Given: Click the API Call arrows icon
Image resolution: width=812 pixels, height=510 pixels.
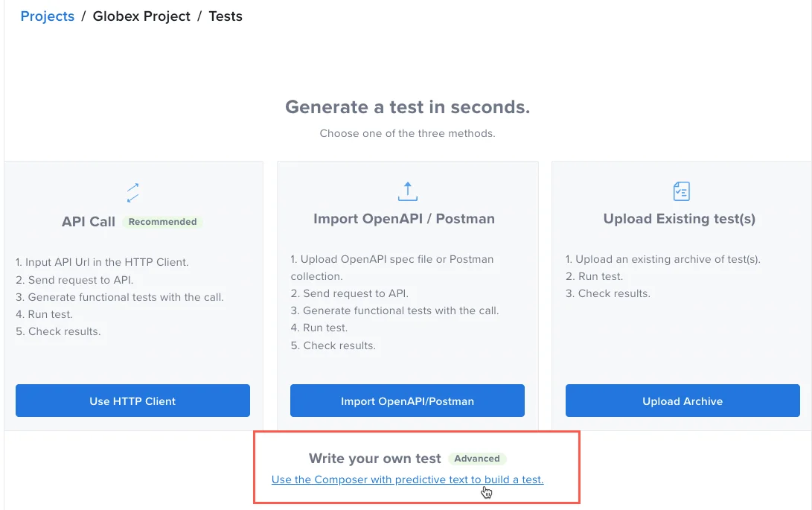Looking at the screenshot, I should [x=133, y=193].
